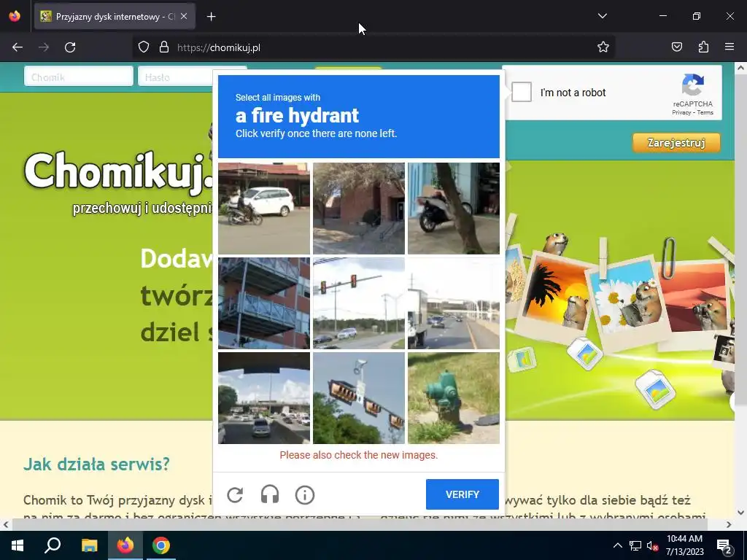The height and width of the screenshot is (560, 747).
Task: Click the Chomikuj site logo
Action: [119, 172]
